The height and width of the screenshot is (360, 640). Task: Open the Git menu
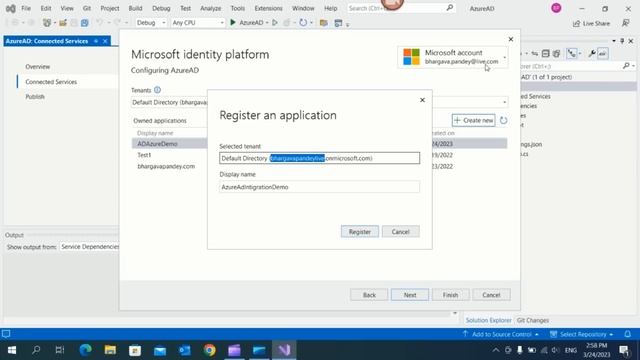[x=87, y=8]
